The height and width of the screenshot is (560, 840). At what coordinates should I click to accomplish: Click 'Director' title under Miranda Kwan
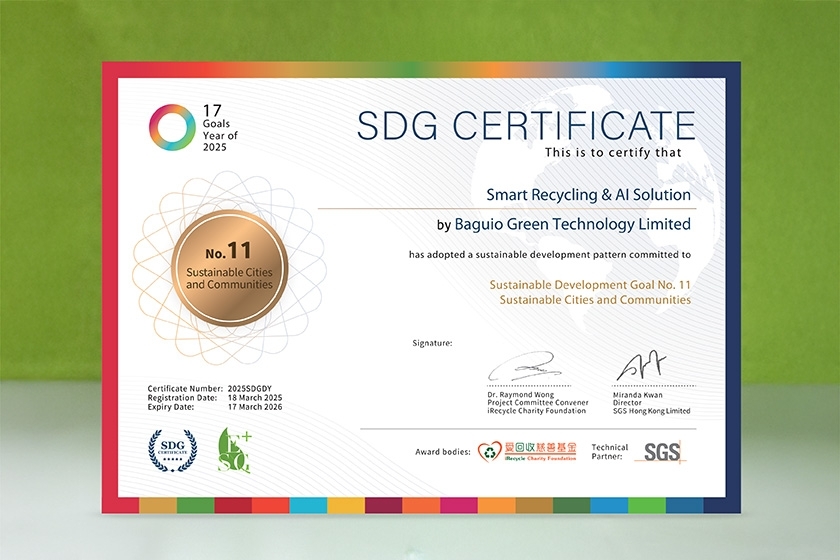tap(627, 403)
